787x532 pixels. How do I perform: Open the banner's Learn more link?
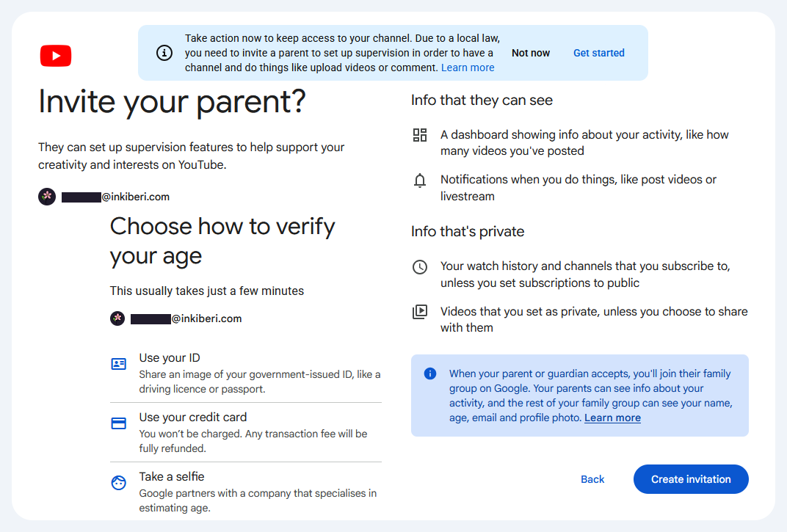pos(468,68)
